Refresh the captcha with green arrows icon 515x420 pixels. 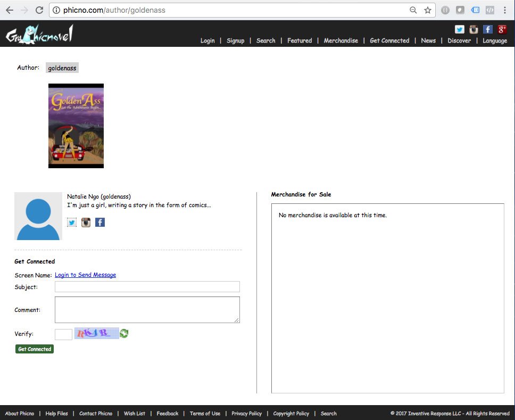(x=124, y=334)
